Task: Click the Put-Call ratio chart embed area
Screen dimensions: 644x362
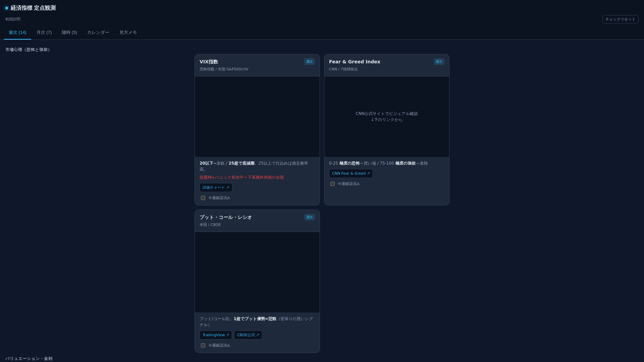Action: 257,272
